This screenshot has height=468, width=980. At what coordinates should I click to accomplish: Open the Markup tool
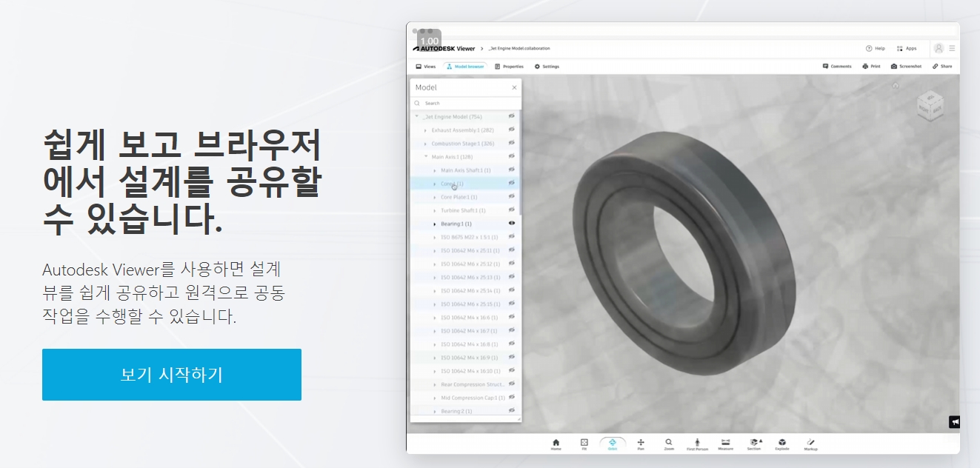click(810, 444)
